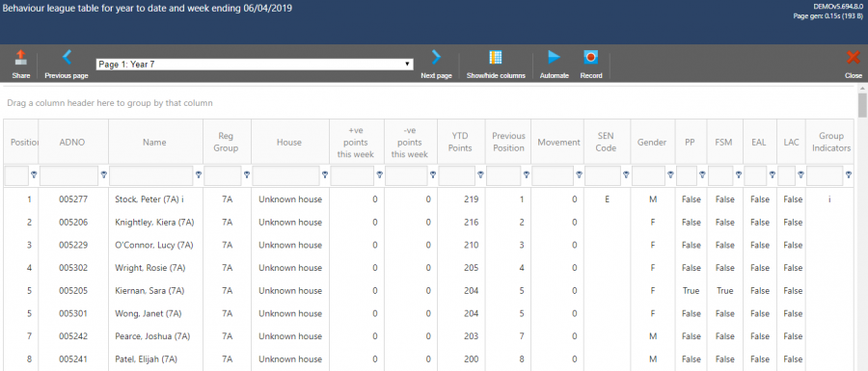Click the Gender filter input box
Image resolution: width=868 pixels, height=371 pixels.
point(648,175)
